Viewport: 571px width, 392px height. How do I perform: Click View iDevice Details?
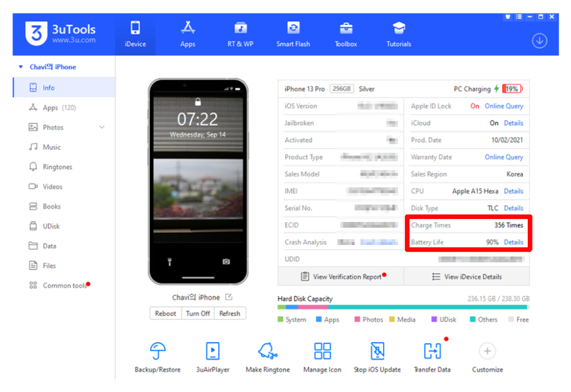pyautogui.click(x=467, y=277)
